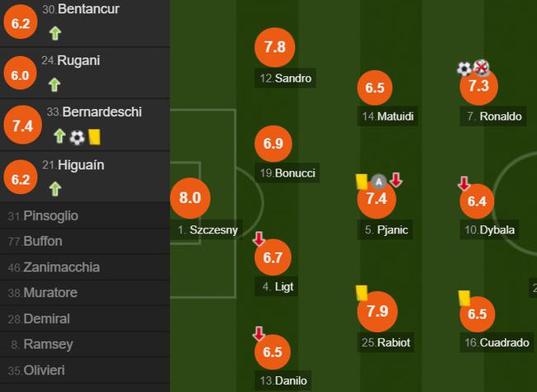Click Bentancur's green substituted-on arrow
This screenshot has width=537, height=392.
(x=55, y=34)
